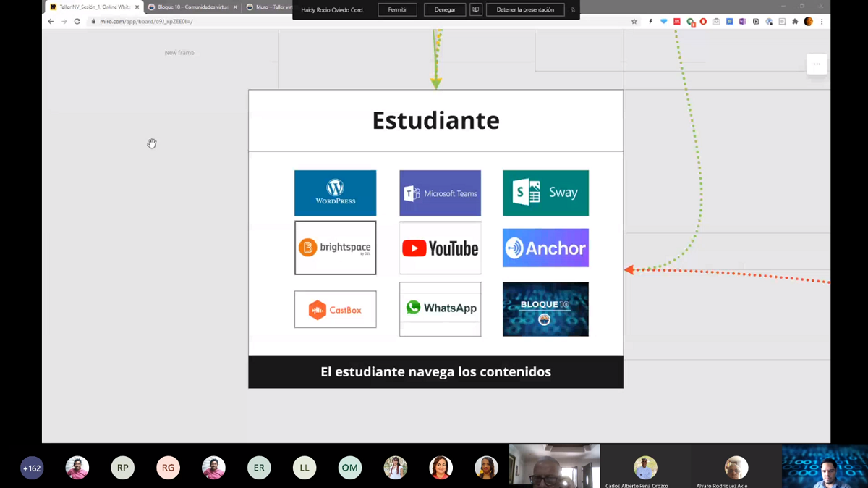Open the Chrome profile avatar
This screenshot has width=868, height=488.
pos(809,22)
